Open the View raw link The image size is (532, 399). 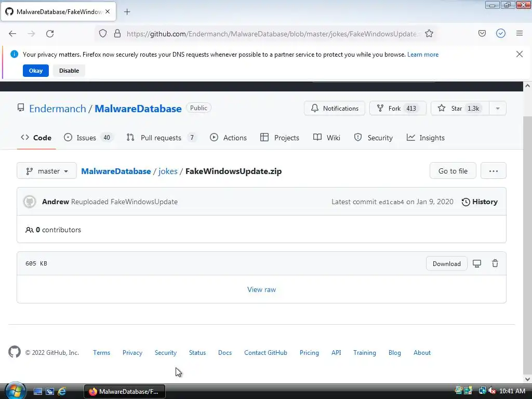[x=262, y=289]
